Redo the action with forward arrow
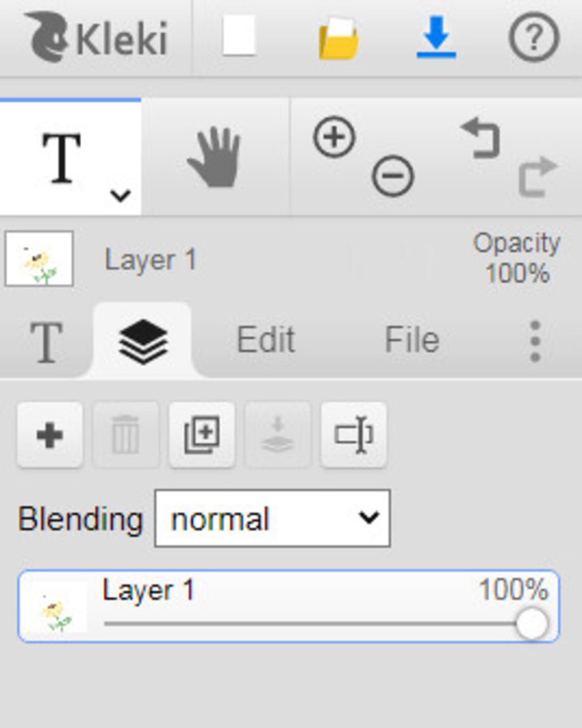Image resolution: width=582 pixels, height=728 pixels. [537, 176]
